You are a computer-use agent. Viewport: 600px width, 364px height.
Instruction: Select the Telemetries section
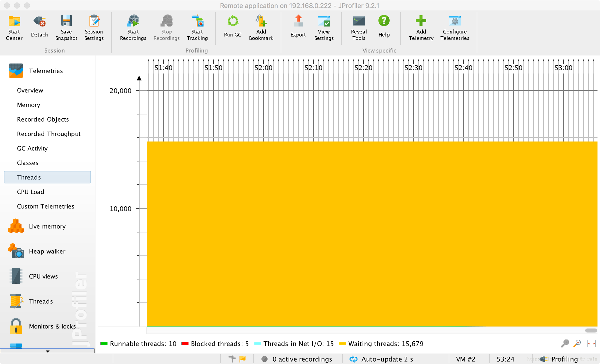click(36, 71)
